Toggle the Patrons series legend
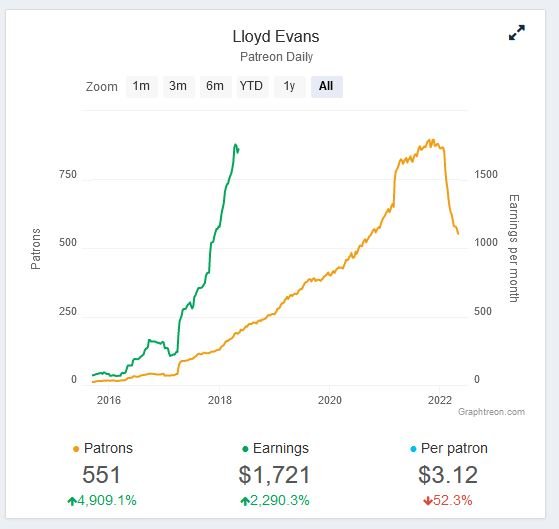The height and width of the screenshot is (529, 559). point(103,448)
